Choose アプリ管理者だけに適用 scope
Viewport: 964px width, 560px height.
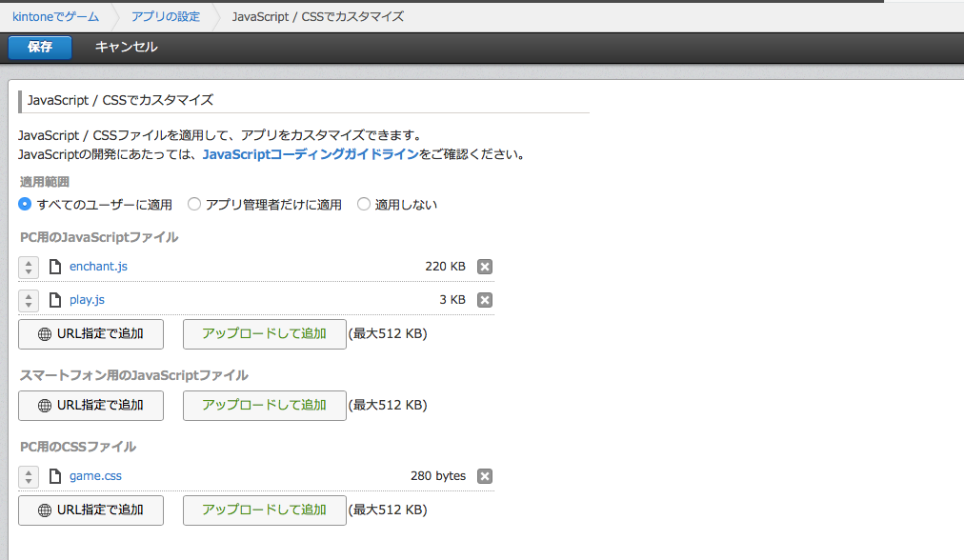tap(194, 204)
